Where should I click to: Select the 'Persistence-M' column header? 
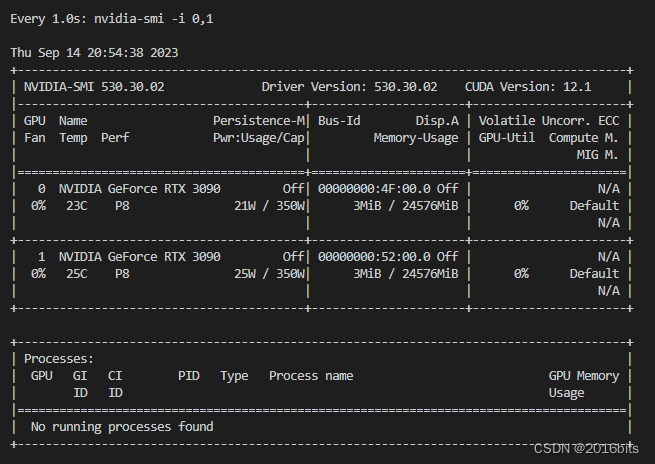point(259,121)
